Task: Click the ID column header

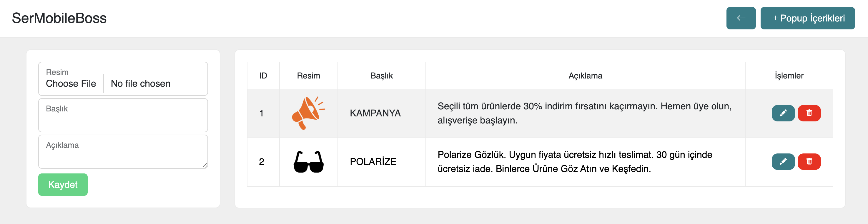Action: (263, 76)
